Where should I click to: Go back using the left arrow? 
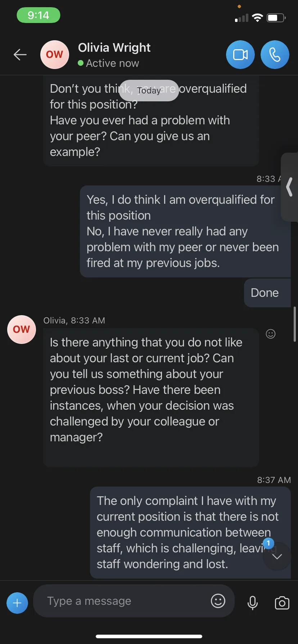click(x=20, y=55)
